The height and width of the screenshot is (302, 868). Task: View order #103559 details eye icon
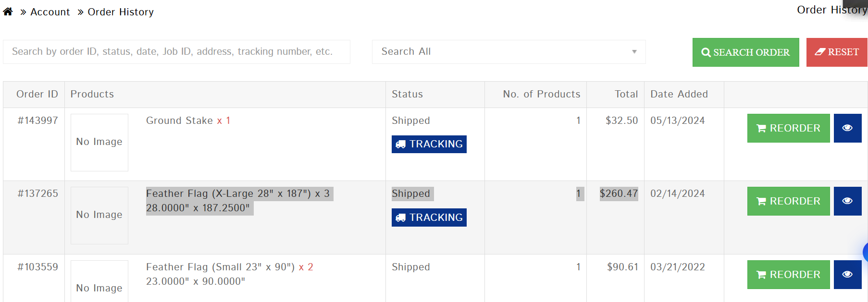point(847,275)
